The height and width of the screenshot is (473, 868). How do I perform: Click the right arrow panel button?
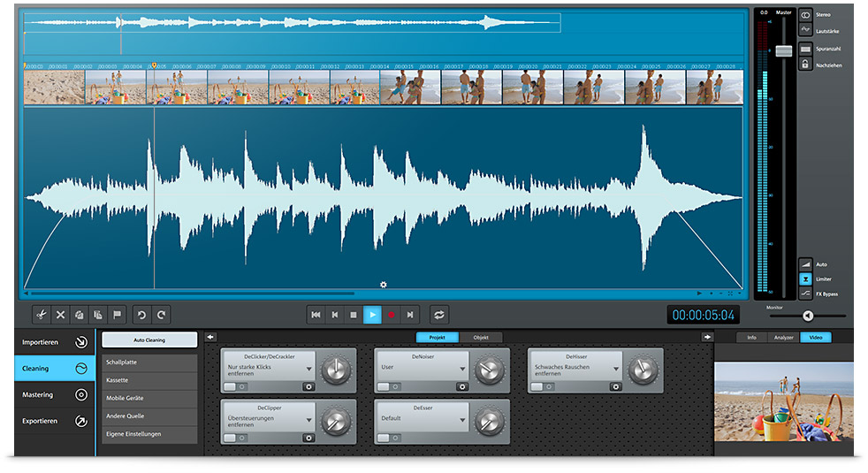click(707, 337)
